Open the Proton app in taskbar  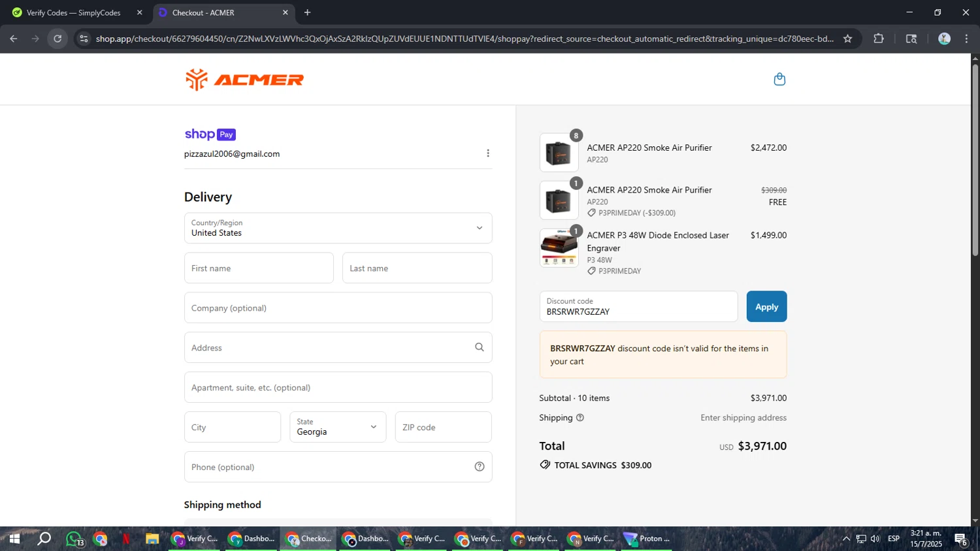(x=647, y=539)
